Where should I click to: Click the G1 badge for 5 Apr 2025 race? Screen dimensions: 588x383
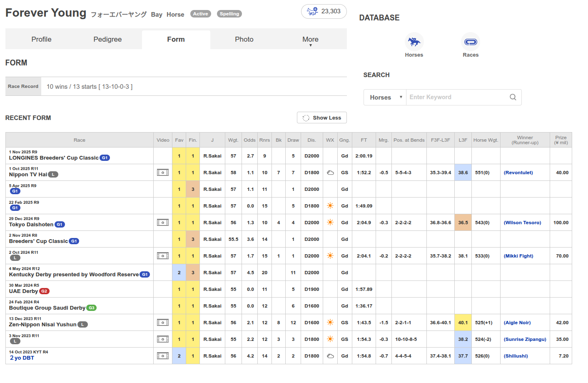[x=15, y=191]
